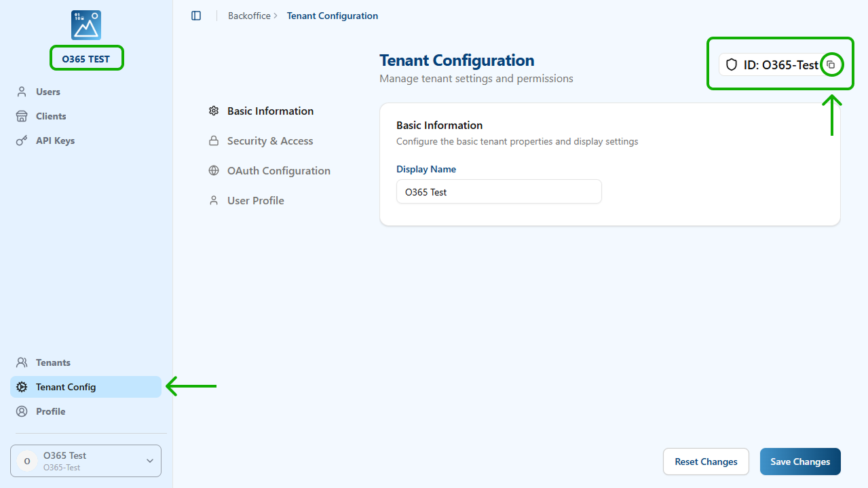
Task: Click the Users person icon
Action: pyautogui.click(x=22, y=92)
